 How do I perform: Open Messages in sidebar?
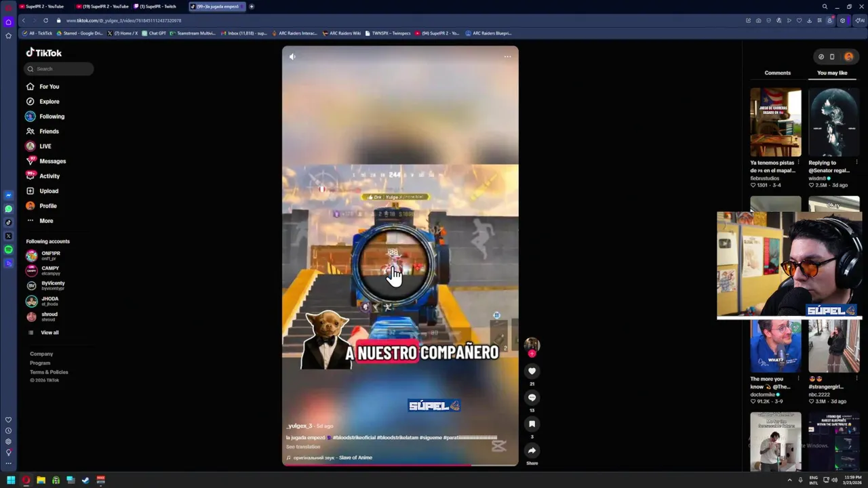pos(46,161)
